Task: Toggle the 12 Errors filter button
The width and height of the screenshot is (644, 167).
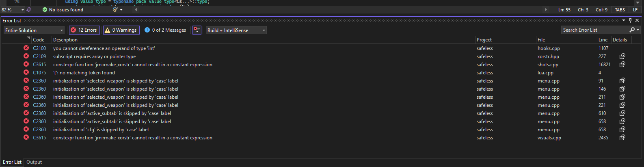Action: pyautogui.click(x=84, y=30)
